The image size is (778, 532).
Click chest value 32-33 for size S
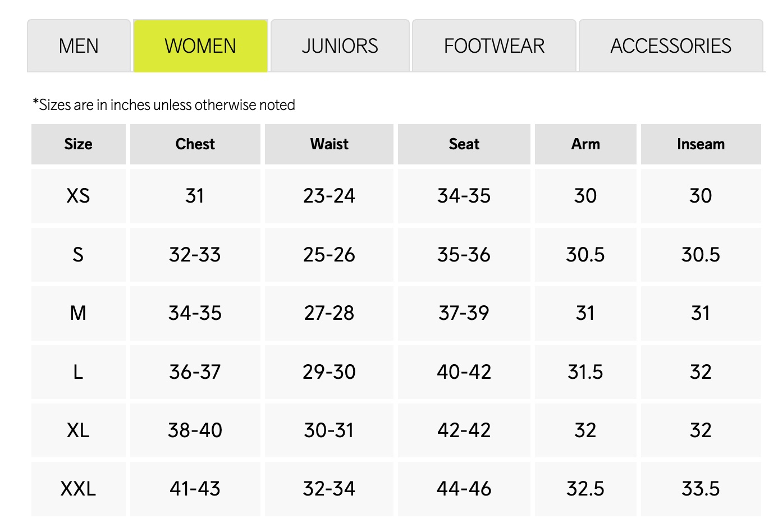click(195, 255)
